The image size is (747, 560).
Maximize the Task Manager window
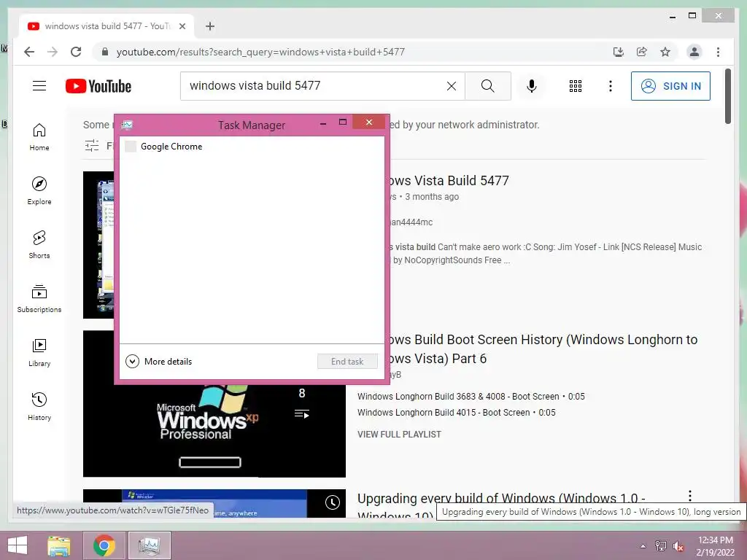pos(343,122)
